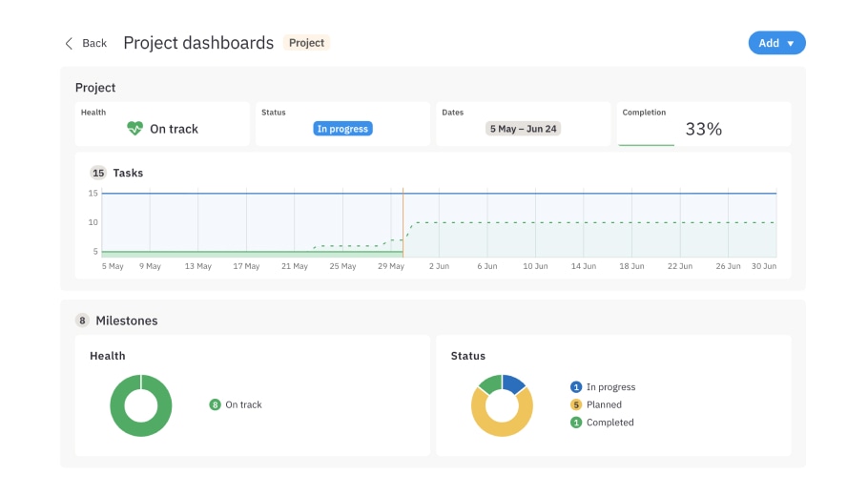Click the Tasks chart heading
Screen dimensions: 868x496
tap(128, 173)
